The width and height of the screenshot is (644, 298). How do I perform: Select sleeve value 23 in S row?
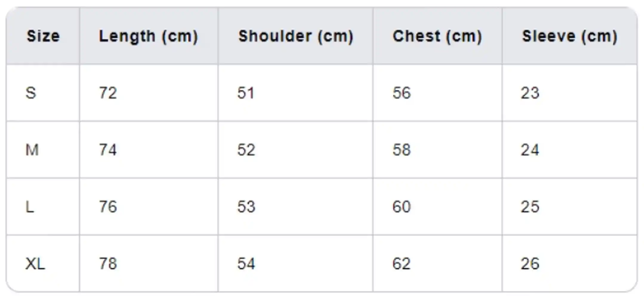530,93
